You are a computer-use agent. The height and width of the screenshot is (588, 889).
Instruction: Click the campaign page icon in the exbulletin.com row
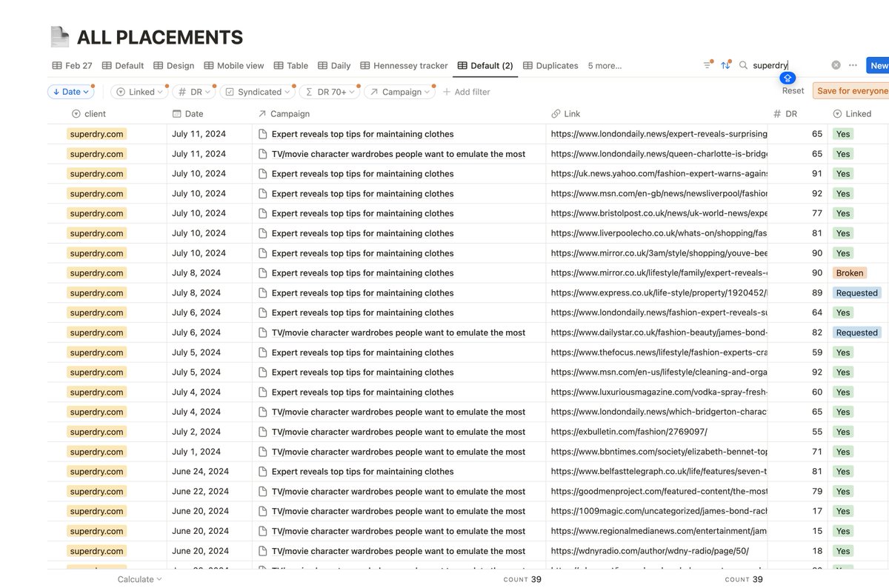point(262,432)
